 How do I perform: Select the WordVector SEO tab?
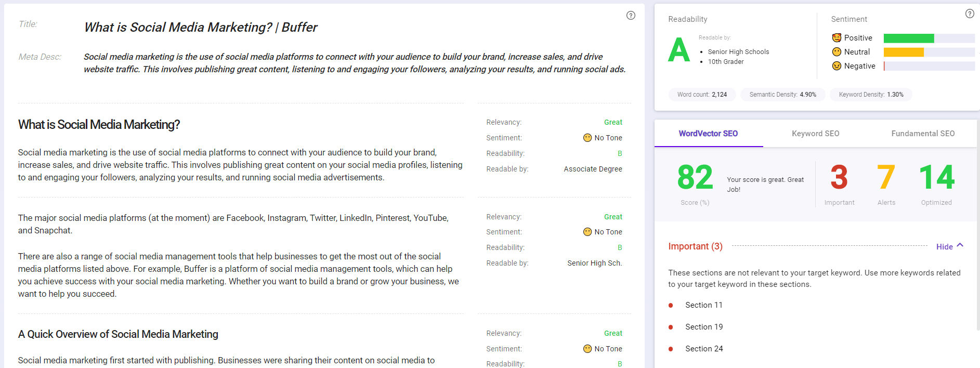(x=708, y=134)
